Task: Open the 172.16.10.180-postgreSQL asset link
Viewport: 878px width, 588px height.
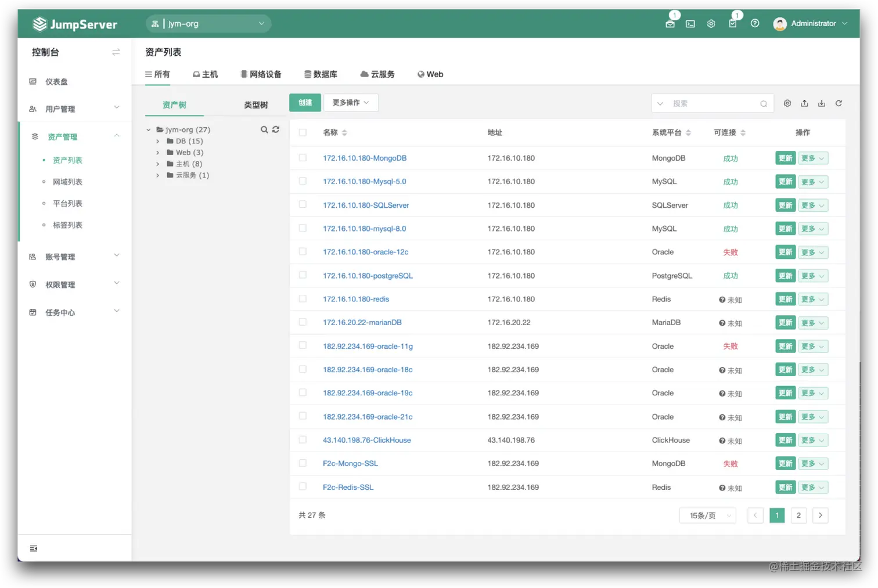Action: [368, 276]
